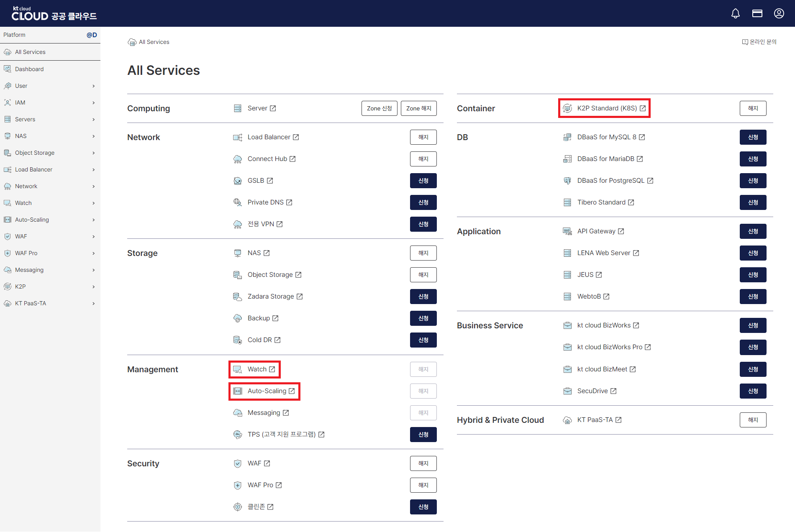Click 신청 button for Zadara Storage
Image resolution: width=795 pixels, height=532 pixels.
(423, 297)
